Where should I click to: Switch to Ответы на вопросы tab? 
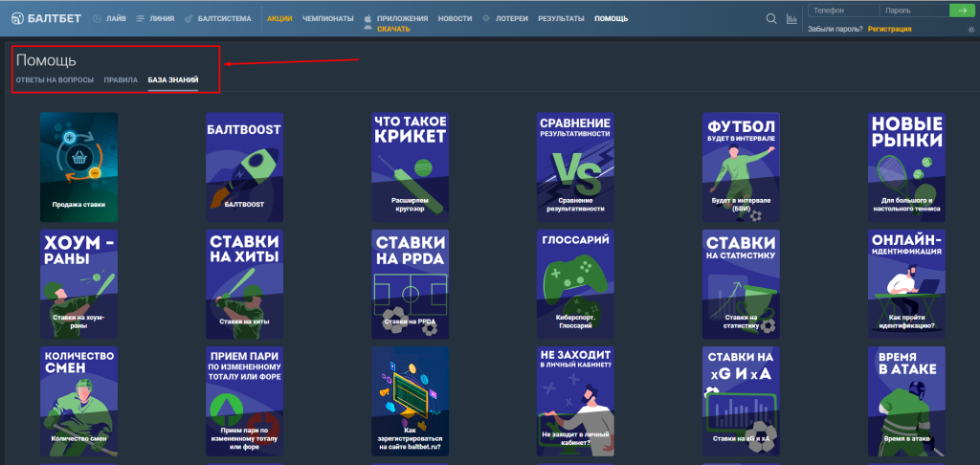(x=55, y=80)
